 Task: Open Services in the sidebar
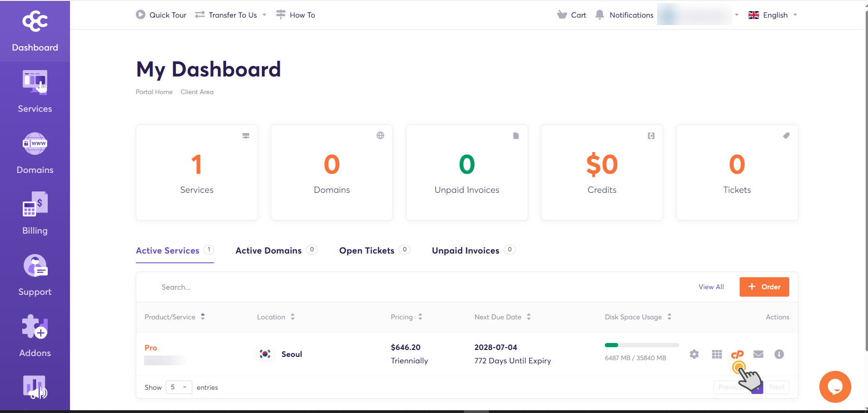tap(35, 92)
